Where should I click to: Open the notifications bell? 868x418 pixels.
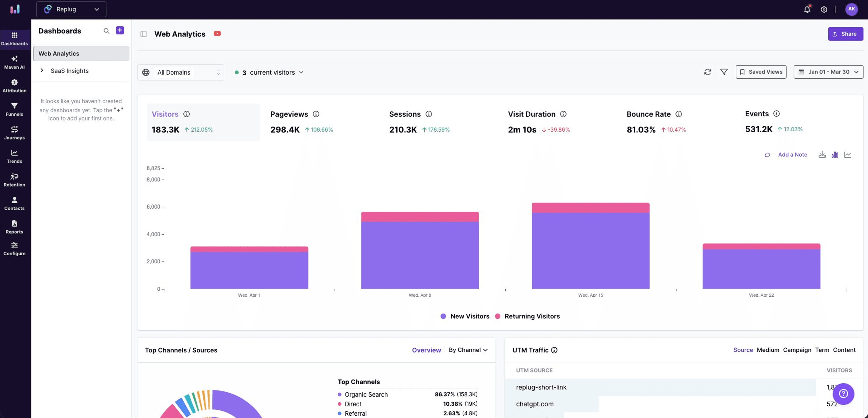[807, 9]
